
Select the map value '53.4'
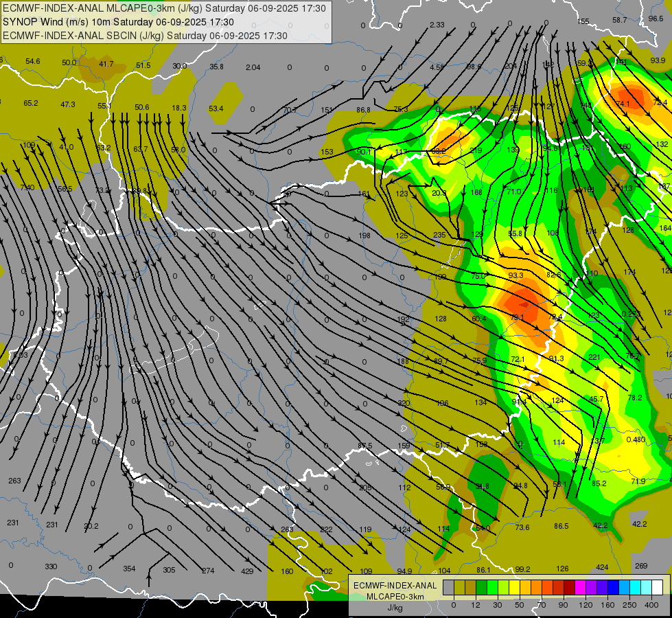[216, 108]
